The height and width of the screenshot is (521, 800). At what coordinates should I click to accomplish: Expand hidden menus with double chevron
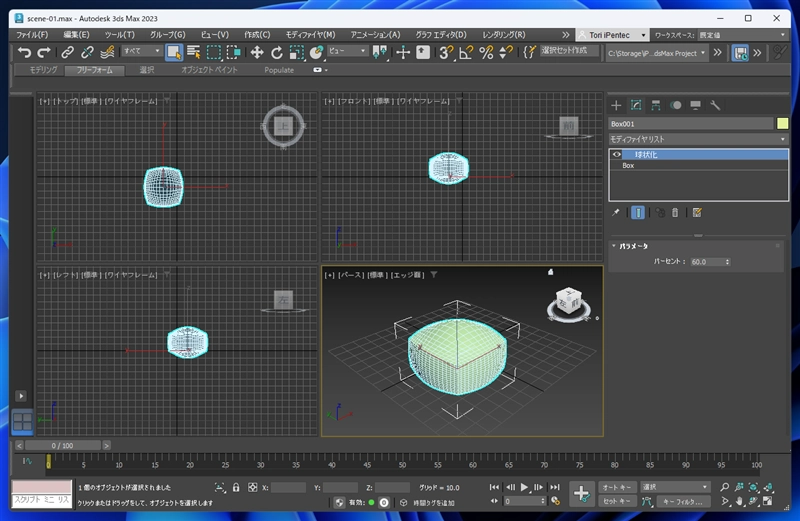[x=565, y=35]
